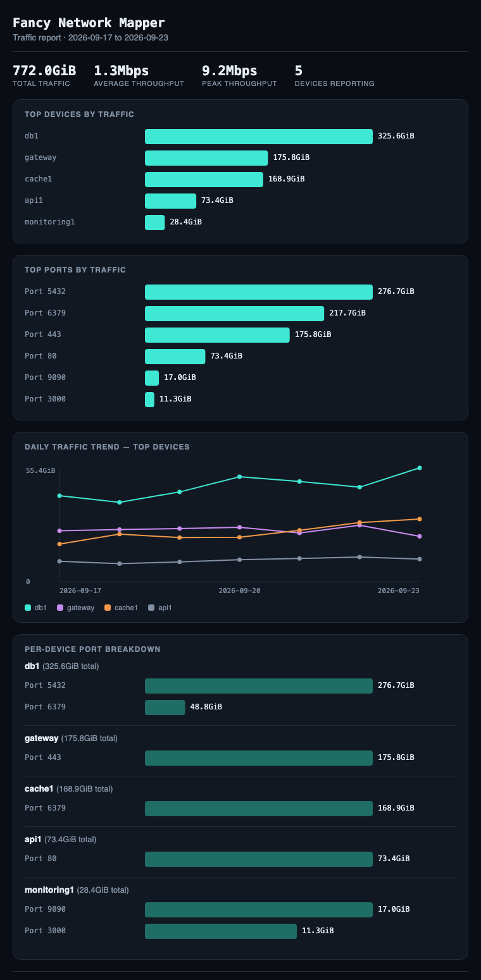Screen dimensions: 481x980
Task: Click the Fancy Network Mapper title
Action: pos(89,23)
